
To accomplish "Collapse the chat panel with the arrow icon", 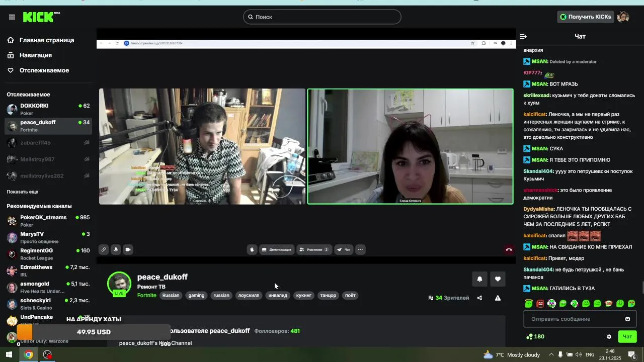I will pos(523,37).
